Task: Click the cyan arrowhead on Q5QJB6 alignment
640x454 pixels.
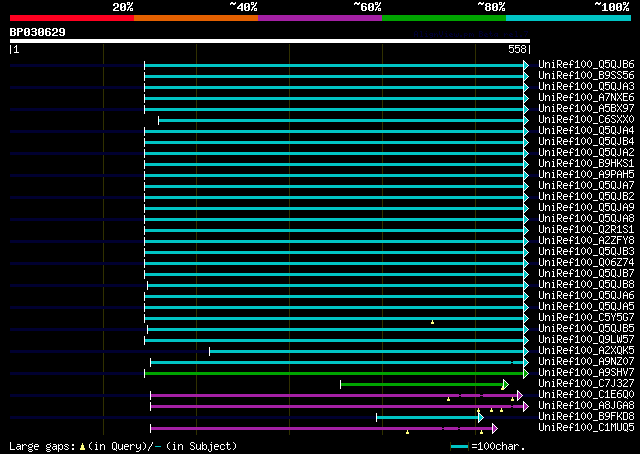Action: pyautogui.click(x=526, y=65)
